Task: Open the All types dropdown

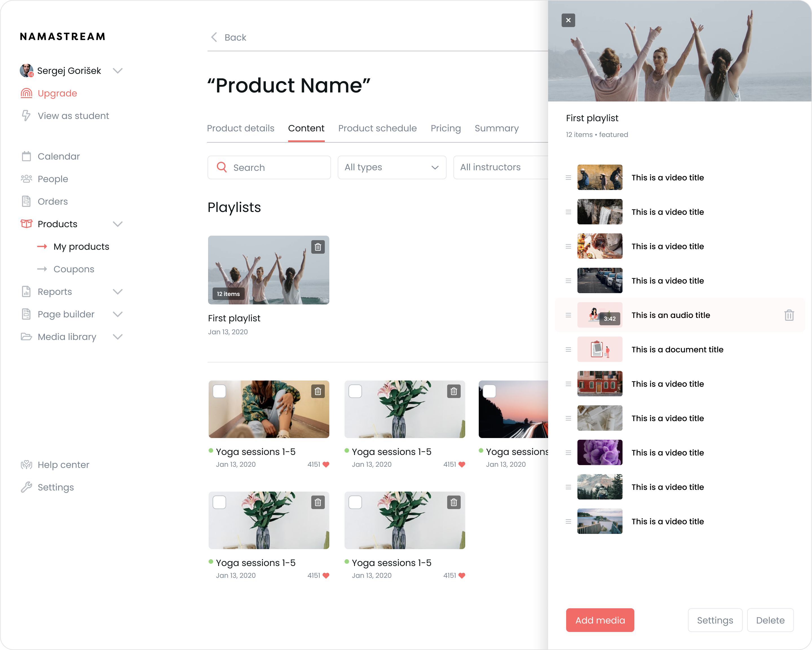Action: pos(392,167)
